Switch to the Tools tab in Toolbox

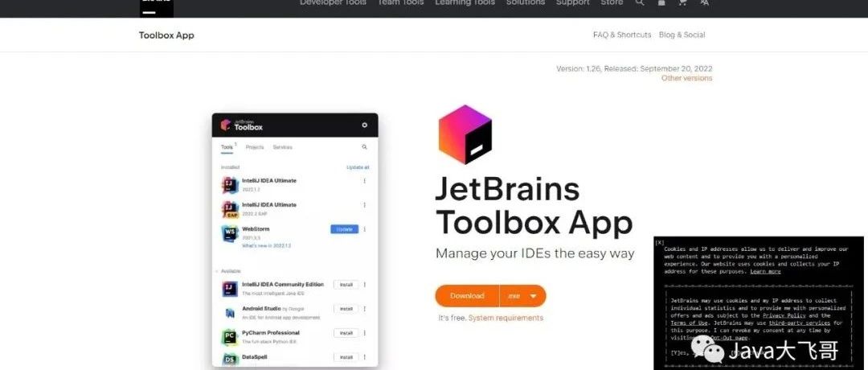(x=227, y=147)
